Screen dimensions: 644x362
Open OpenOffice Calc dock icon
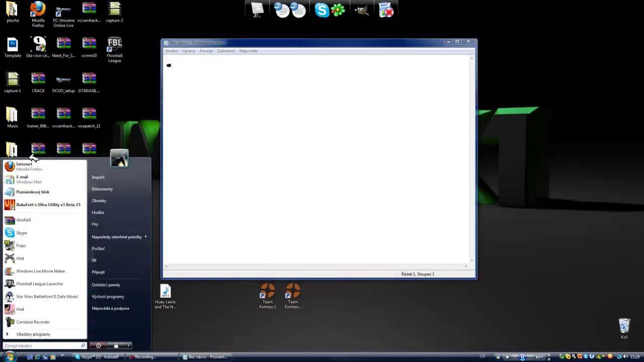click(298, 10)
